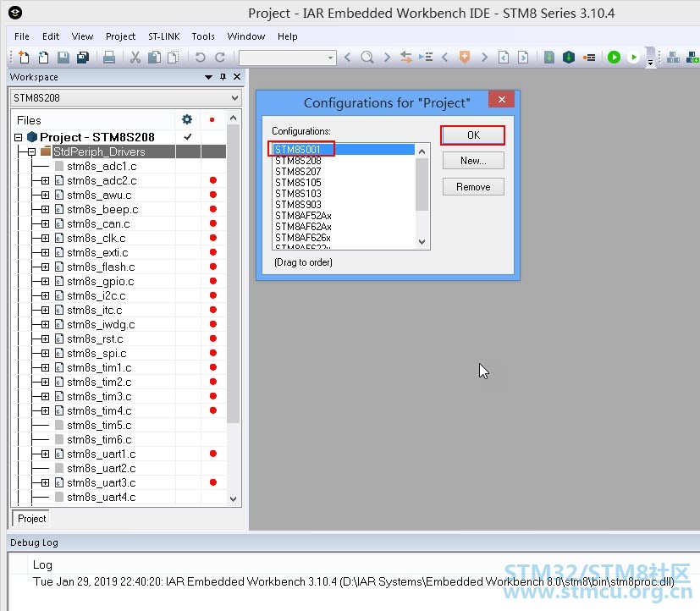Viewport: 700px width, 611px height.
Task: Expand the stm8s_can.c node
Action: pyautogui.click(x=45, y=223)
